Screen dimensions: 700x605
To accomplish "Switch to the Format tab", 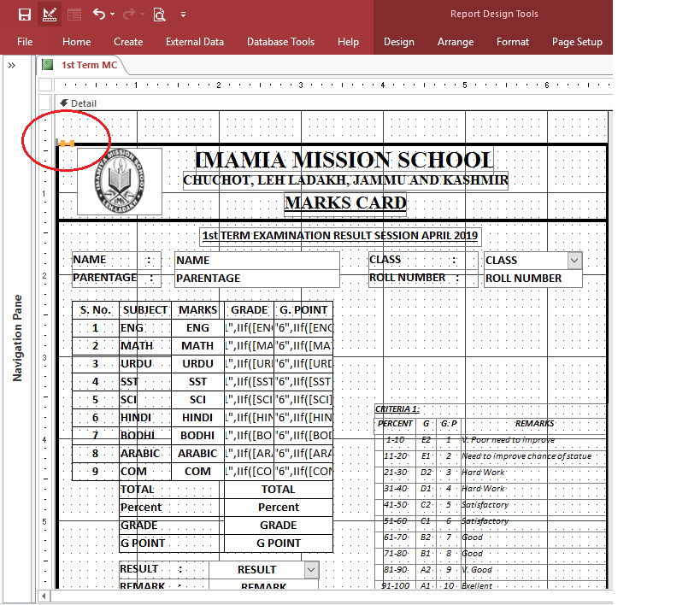I will point(513,42).
